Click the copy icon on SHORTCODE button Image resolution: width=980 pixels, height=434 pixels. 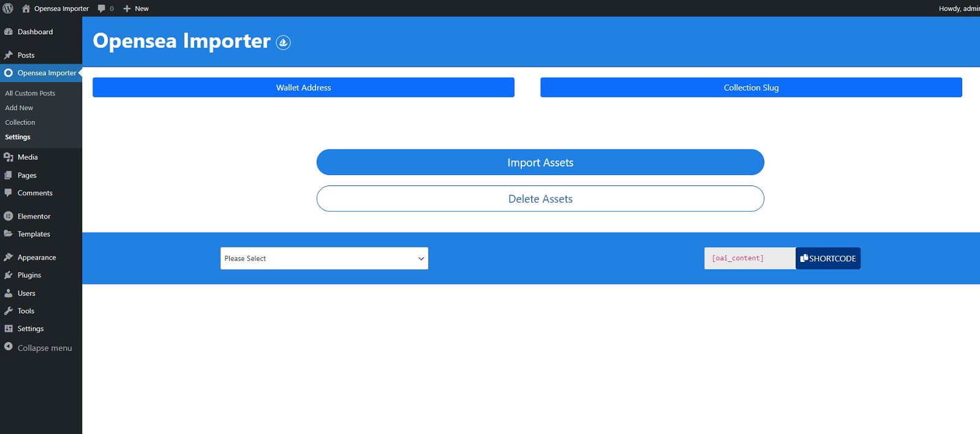tap(804, 258)
